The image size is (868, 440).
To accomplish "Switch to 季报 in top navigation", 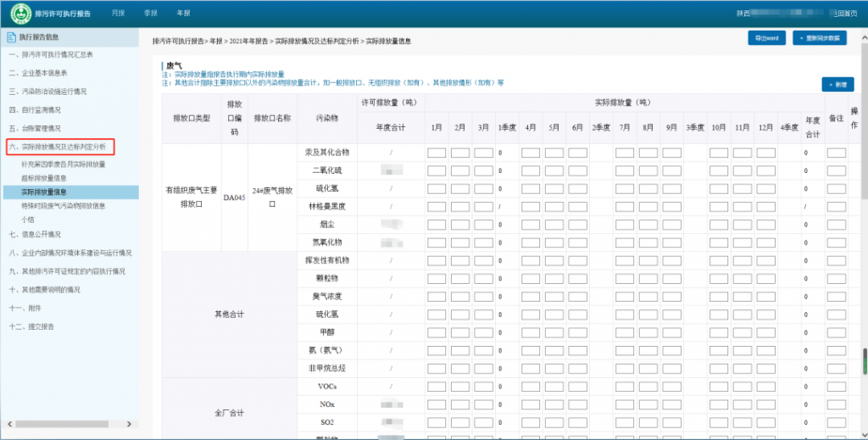I will pyautogui.click(x=151, y=14).
